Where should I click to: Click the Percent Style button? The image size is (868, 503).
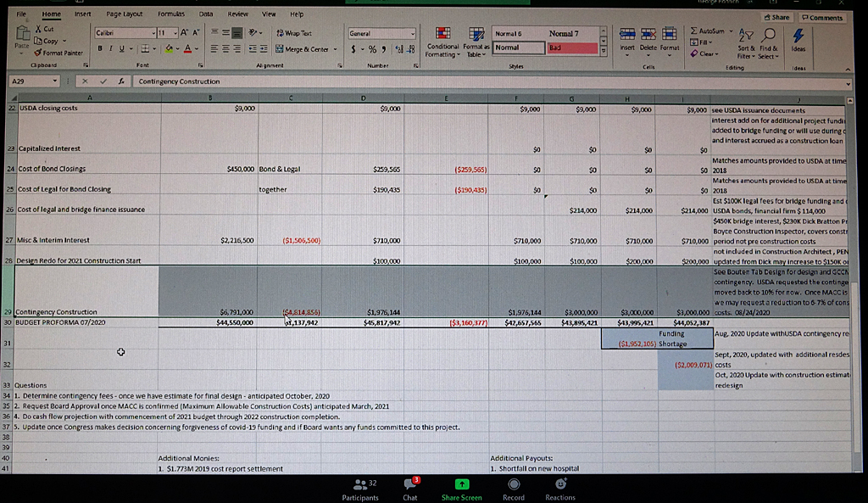tap(372, 48)
